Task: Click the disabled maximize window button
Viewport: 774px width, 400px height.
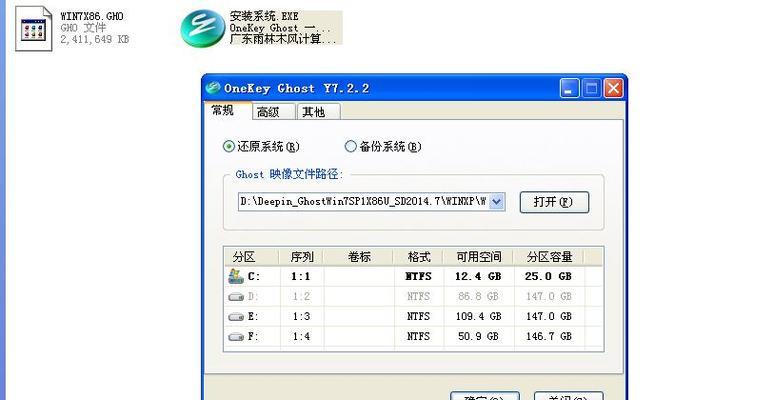Action: (591, 89)
